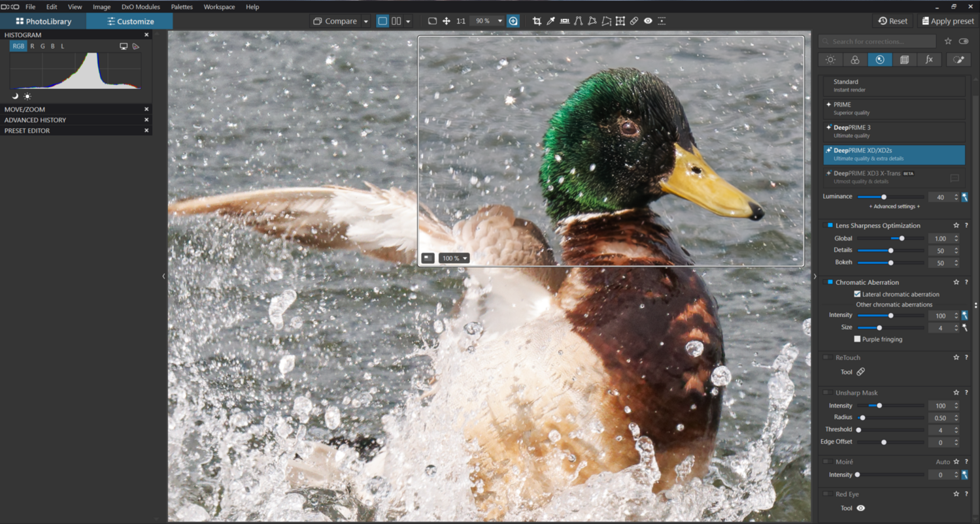Activate the Horizon leveling tool
The image size is (980, 524).
coord(565,21)
